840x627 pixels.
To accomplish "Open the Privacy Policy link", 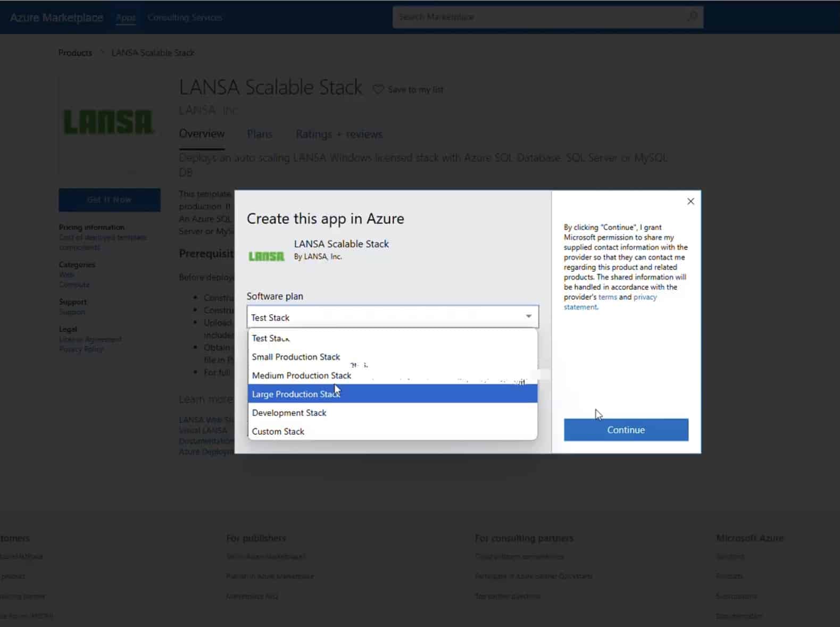I will [x=81, y=349].
